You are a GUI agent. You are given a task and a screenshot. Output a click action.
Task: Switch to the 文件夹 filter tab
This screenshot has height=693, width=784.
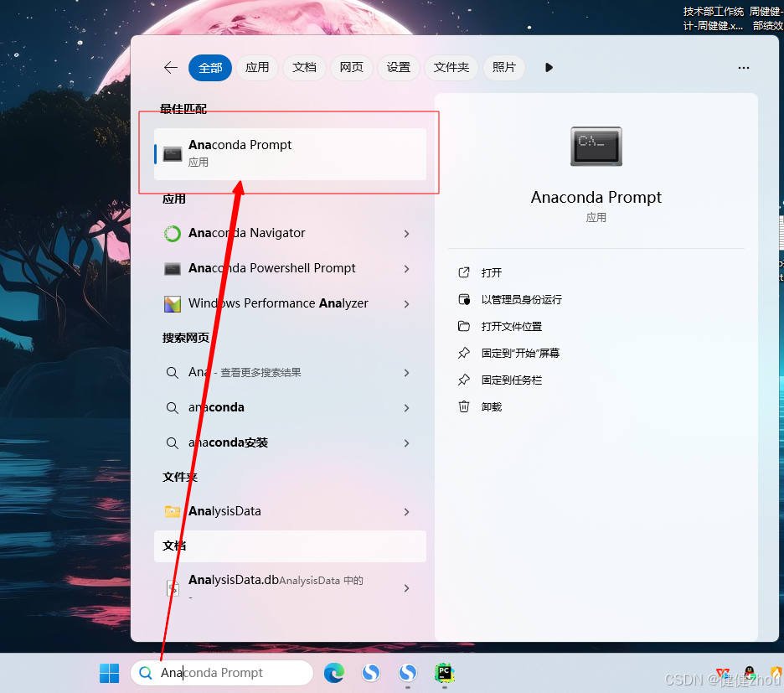pyautogui.click(x=451, y=68)
